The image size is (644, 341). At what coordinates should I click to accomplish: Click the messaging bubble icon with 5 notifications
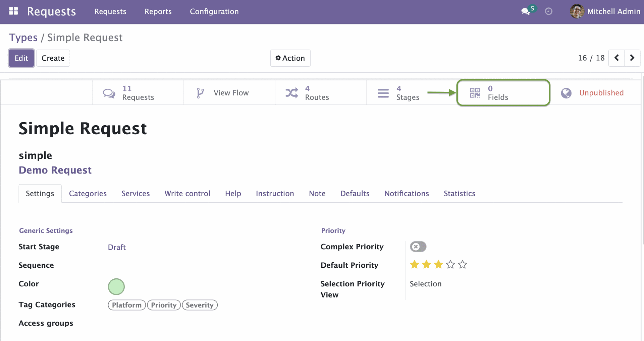[526, 11]
